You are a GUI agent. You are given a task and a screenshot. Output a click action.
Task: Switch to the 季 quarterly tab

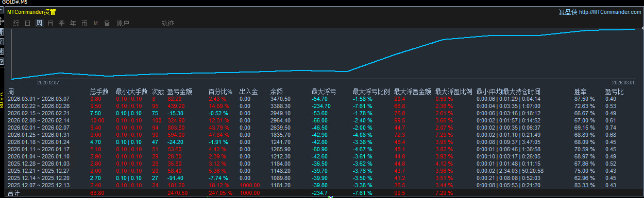point(62,23)
